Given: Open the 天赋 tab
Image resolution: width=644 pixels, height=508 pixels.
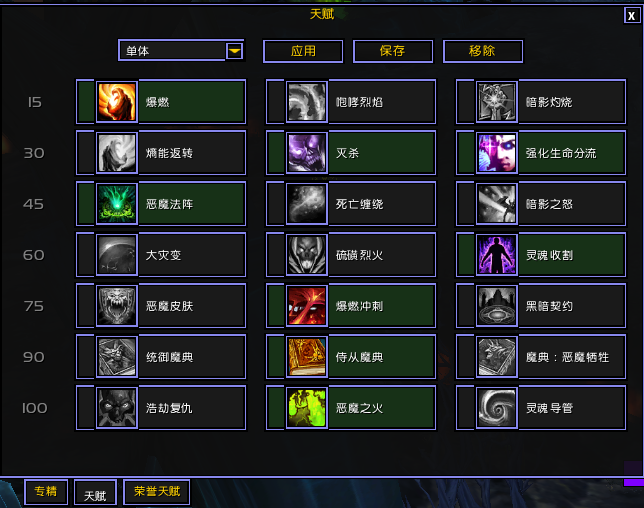Looking at the screenshot, I should click(x=95, y=492).
